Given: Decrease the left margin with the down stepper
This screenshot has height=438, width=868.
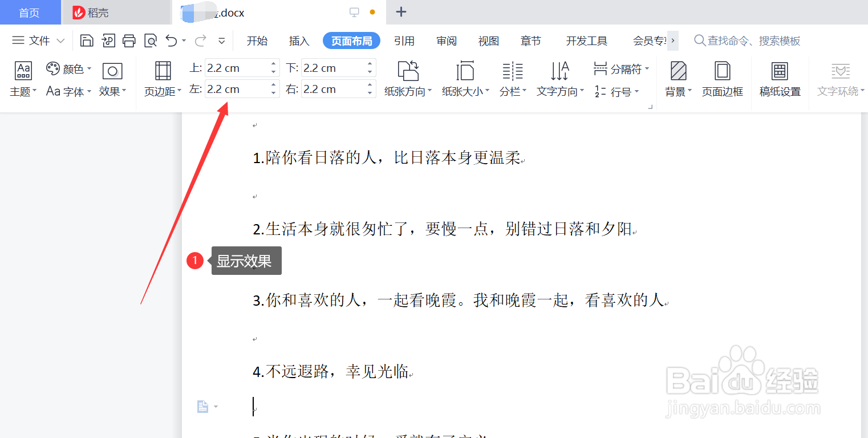Looking at the screenshot, I should coord(274,93).
